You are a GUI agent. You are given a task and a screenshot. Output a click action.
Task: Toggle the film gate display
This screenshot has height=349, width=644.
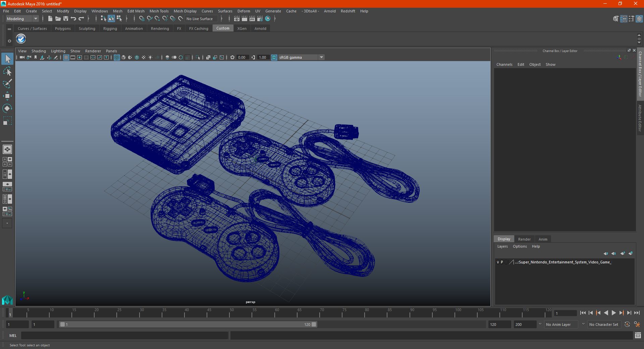coord(73,57)
